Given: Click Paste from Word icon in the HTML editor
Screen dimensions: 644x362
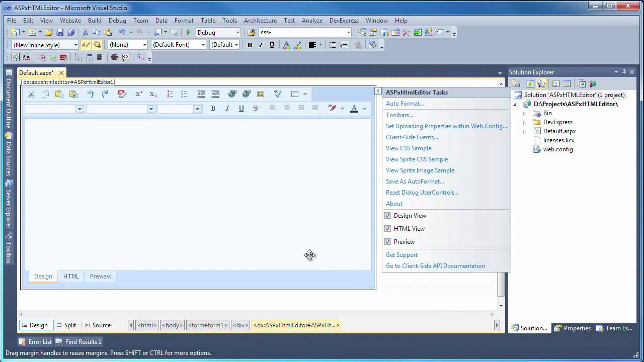Looking at the screenshot, I should tap(73, 94).
